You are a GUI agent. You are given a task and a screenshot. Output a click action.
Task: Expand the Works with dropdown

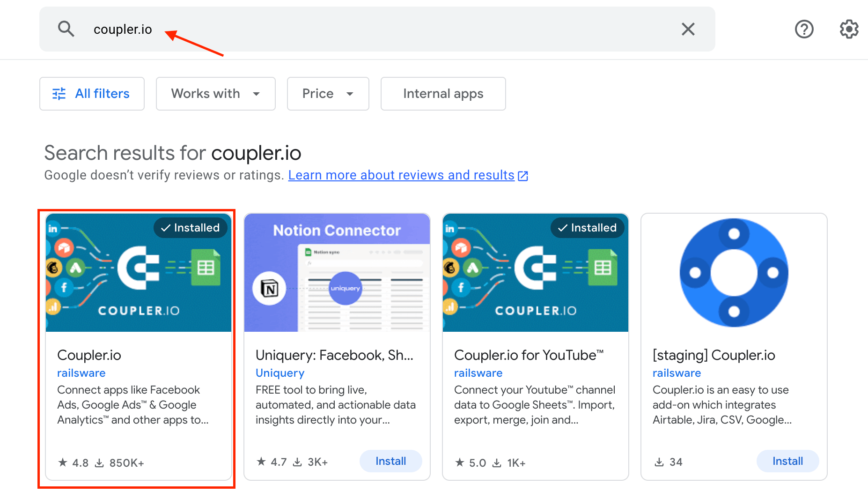(x=215, y=94)
